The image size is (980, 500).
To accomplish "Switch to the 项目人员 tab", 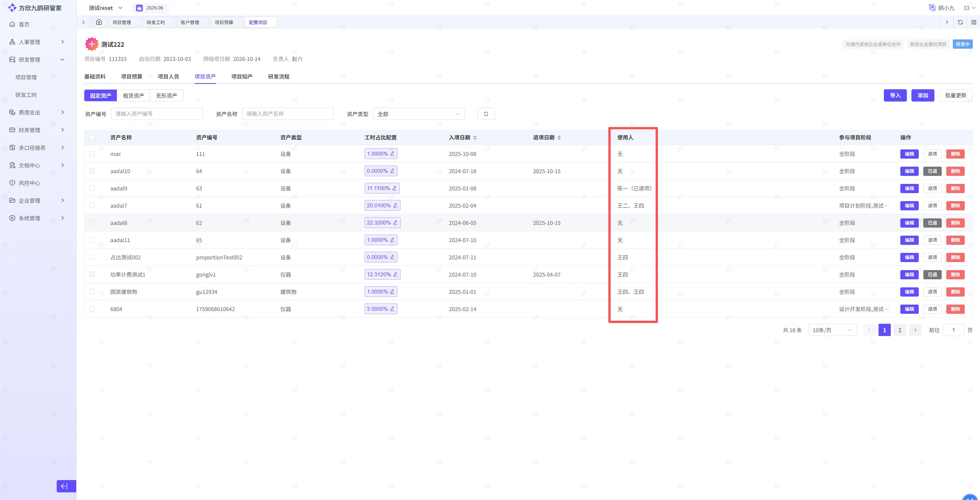I will click(169, 77).
